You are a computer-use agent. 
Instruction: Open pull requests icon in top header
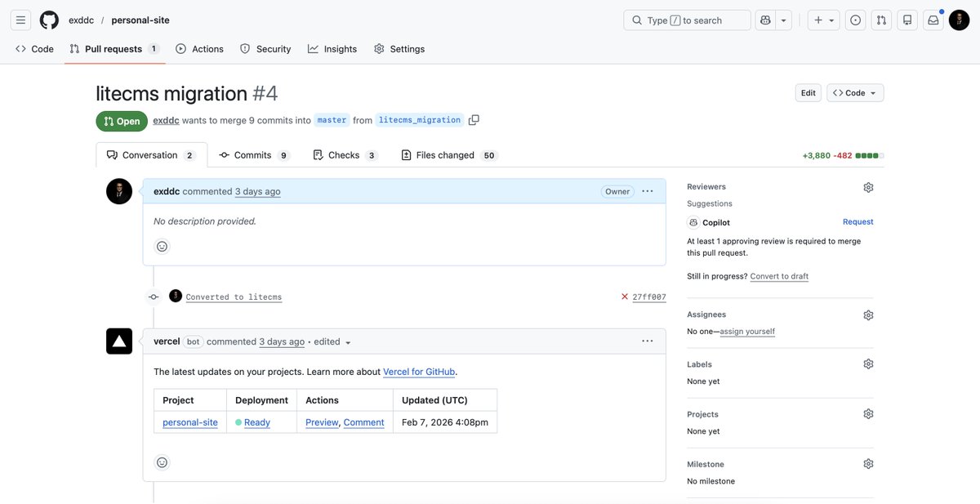click(x=881, y=20)
